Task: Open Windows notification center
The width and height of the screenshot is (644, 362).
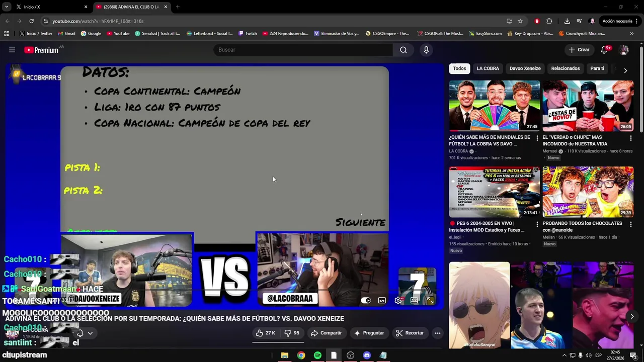Action: 633,355
